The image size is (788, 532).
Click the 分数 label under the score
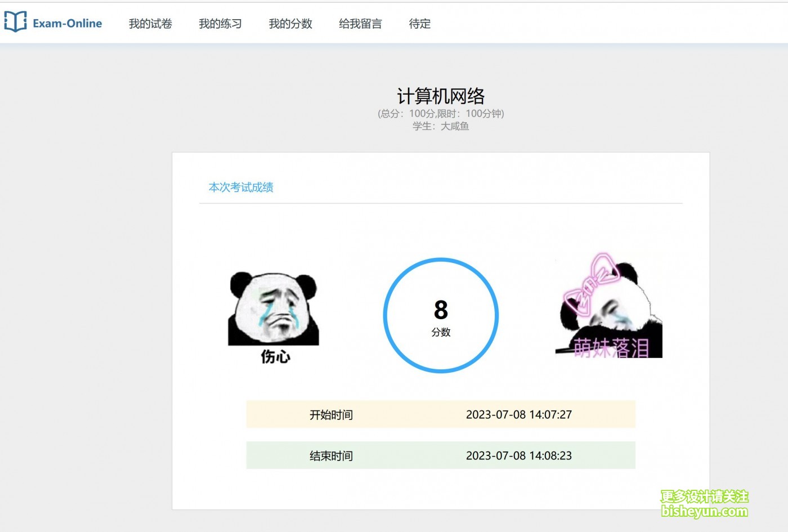click(441, 332)
